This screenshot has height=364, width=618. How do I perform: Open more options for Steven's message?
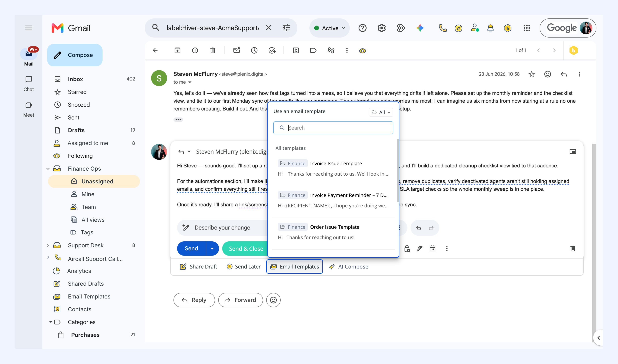[579, 74]
